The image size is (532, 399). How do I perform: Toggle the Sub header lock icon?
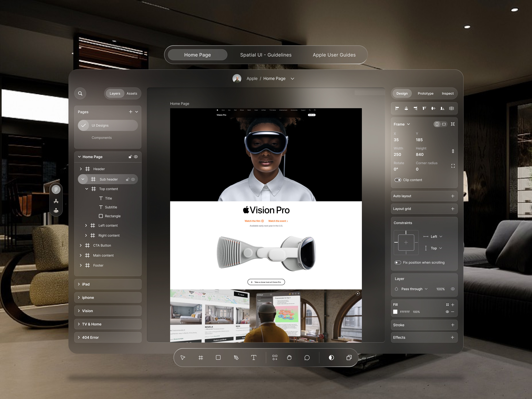pos(127,179)
